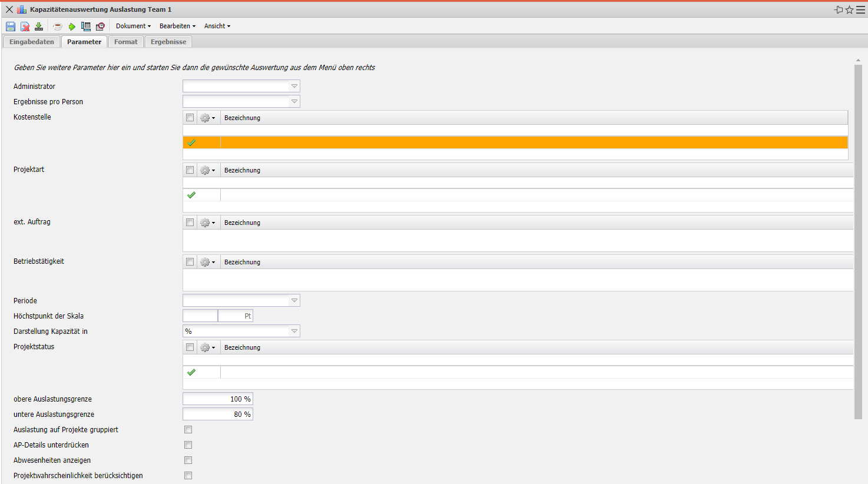Open the gear menu in Projektart table
Screen dimensions: 868x484
(x=207, y=170)
